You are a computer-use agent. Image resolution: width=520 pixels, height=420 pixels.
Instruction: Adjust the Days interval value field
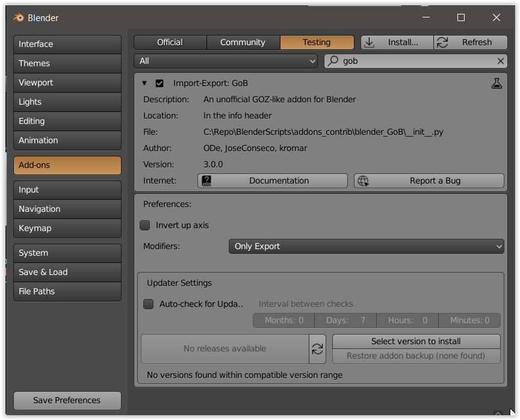[x=345, y=320]
